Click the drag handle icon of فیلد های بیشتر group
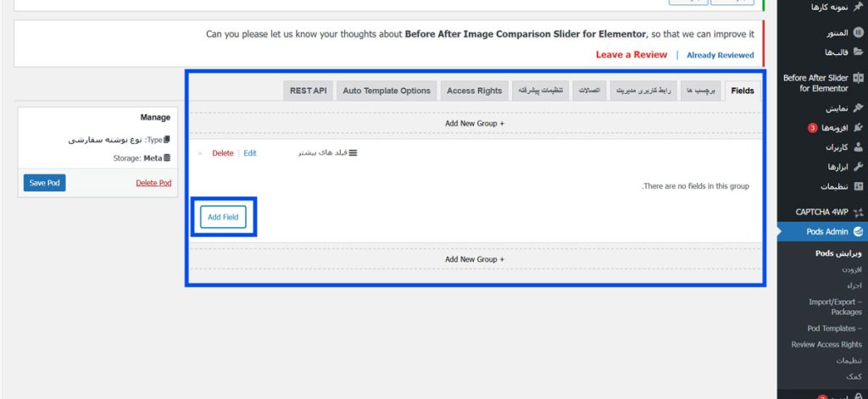This screenshot has width=868, height=399. click(x=353, y=153)
